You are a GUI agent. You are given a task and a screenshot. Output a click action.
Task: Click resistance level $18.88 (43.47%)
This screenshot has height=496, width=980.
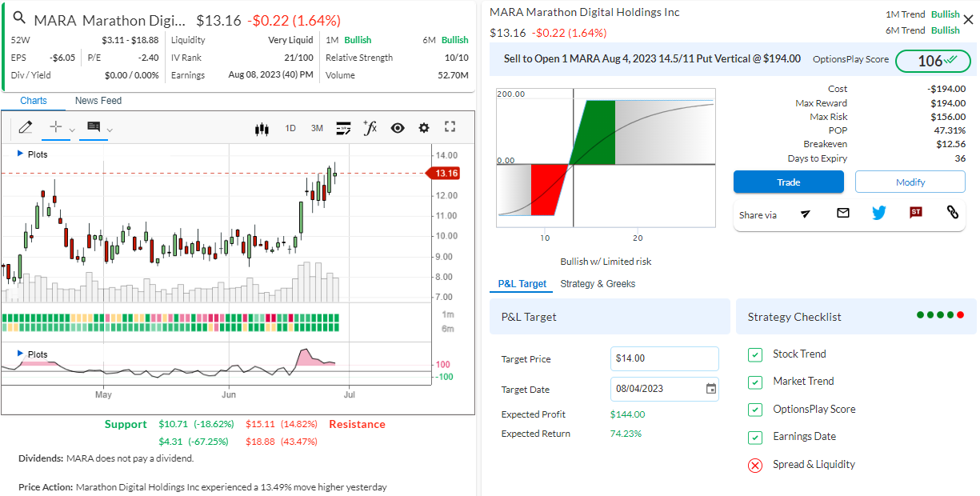pyautogui.click(x=281, y=442)
